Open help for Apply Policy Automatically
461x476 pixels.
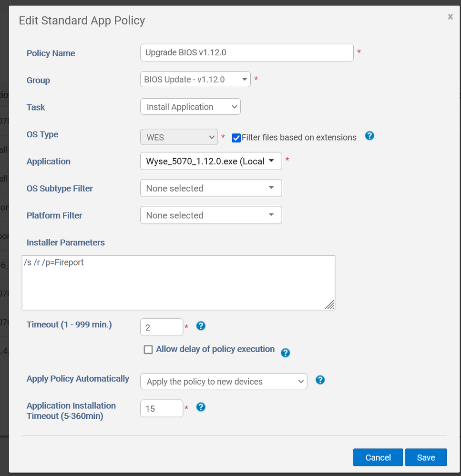tap(320, 380)
